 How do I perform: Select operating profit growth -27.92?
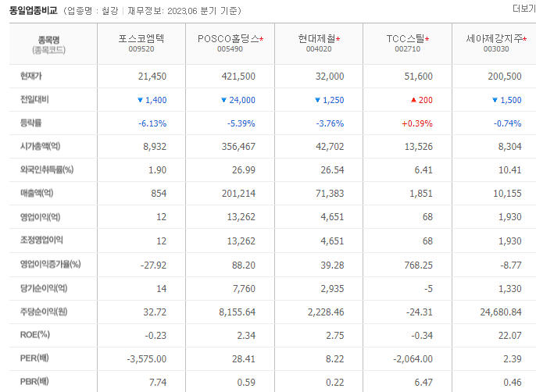[x=153, y=265]
